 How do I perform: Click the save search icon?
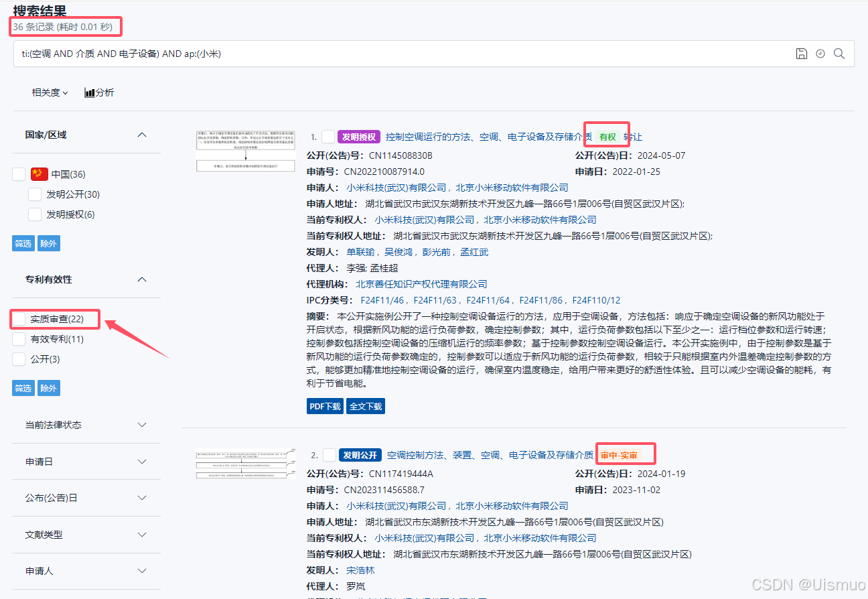tap(801, 54)
